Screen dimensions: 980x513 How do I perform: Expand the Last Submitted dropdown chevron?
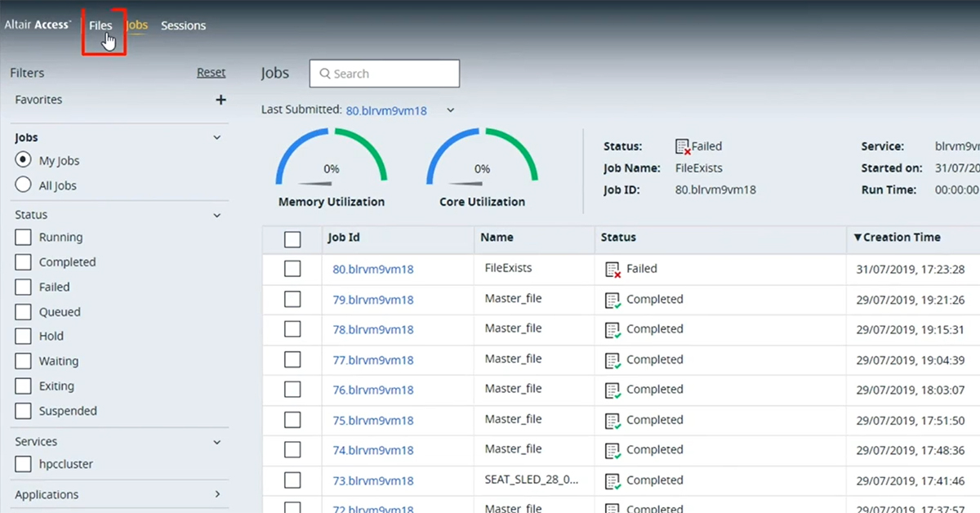click(450, 110)
